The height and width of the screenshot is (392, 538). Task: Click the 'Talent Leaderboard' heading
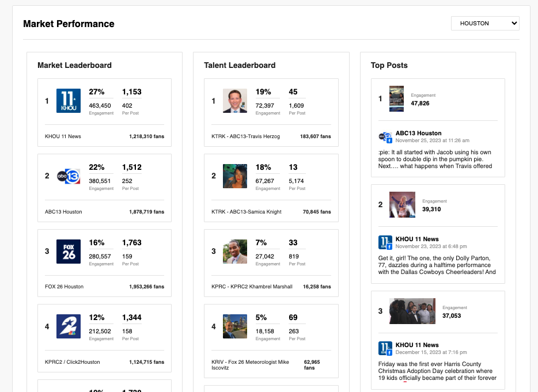coord(240,65)
